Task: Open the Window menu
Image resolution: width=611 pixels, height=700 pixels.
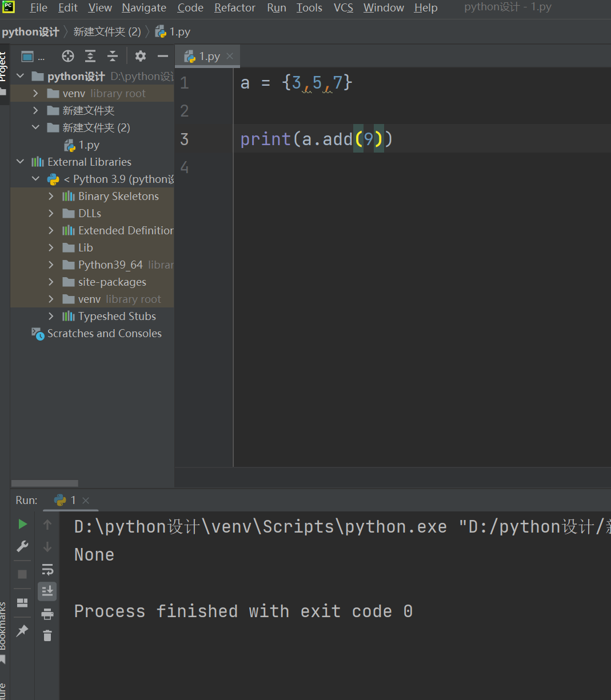Action: coord(384,8)
